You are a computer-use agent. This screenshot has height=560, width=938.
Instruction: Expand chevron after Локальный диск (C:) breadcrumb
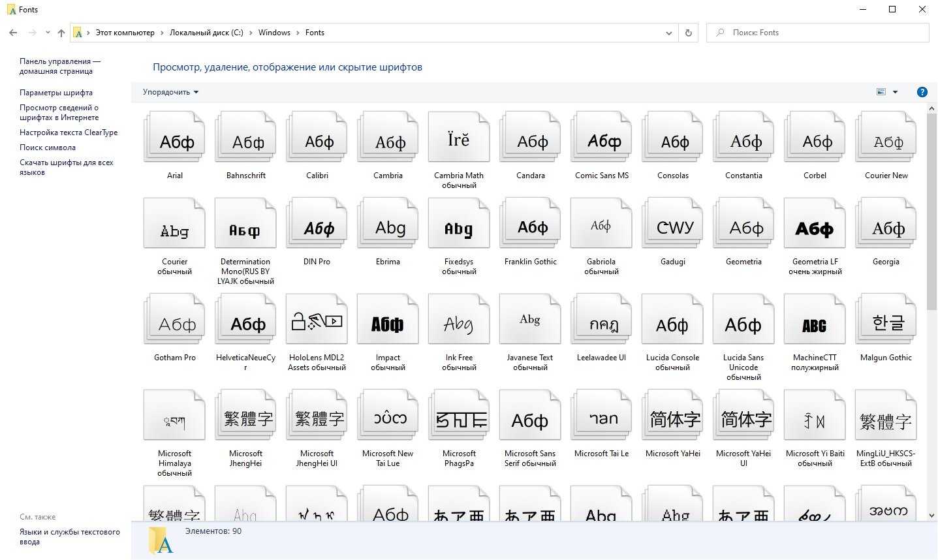point(251,33)
